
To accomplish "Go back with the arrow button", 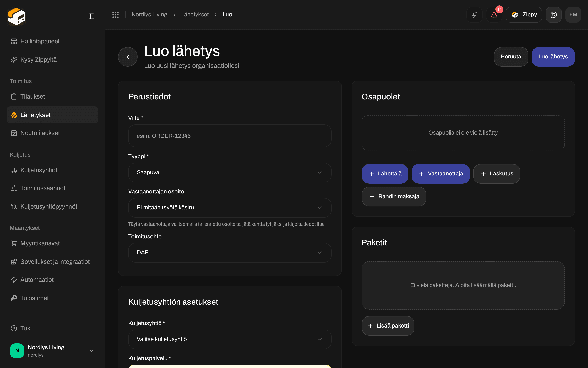I will [x=128, y=57].
